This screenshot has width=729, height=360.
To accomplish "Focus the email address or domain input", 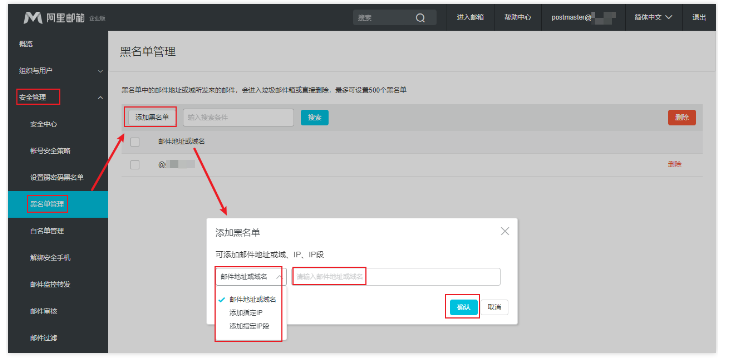I will coord(396,277).
